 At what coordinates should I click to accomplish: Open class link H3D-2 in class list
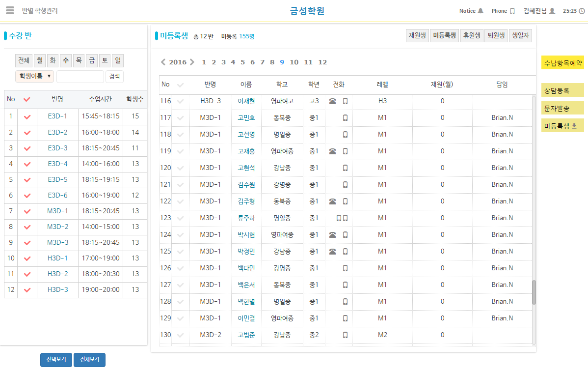point(58,274)
